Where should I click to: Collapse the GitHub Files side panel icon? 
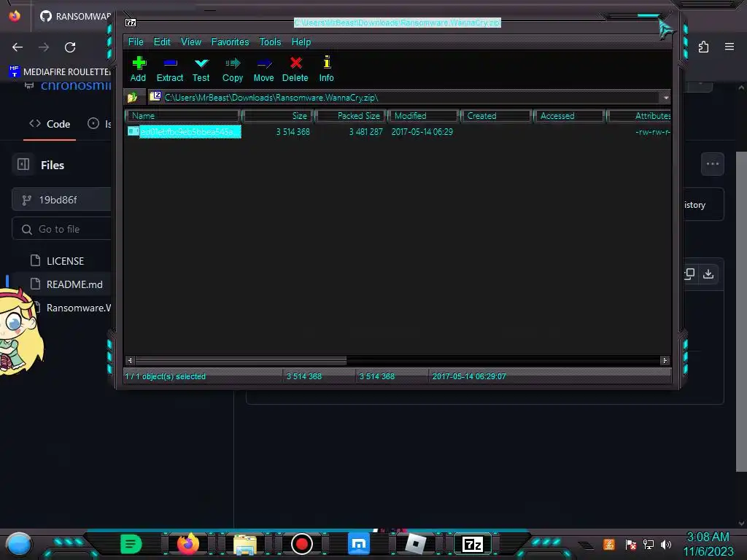click(23, 164)
